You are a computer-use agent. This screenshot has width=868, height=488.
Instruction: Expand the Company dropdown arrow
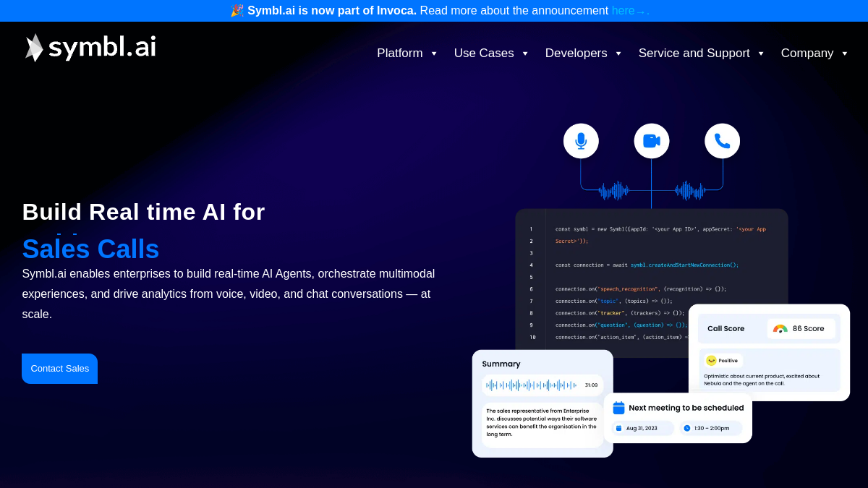(x=845, y=53)
